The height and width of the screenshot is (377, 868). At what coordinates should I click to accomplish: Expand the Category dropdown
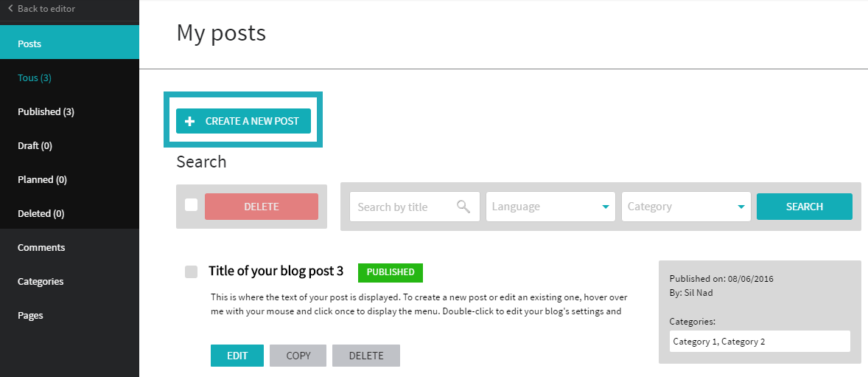coord(687,207)
